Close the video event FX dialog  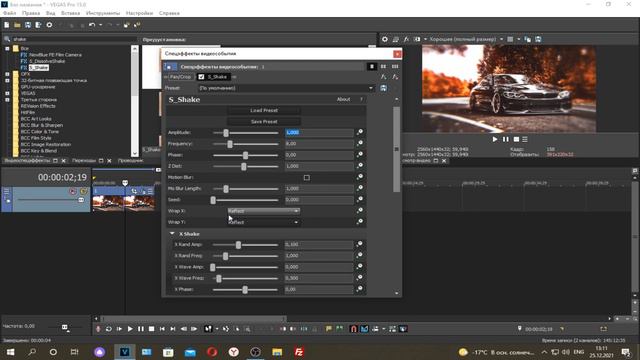pos(397,54)
